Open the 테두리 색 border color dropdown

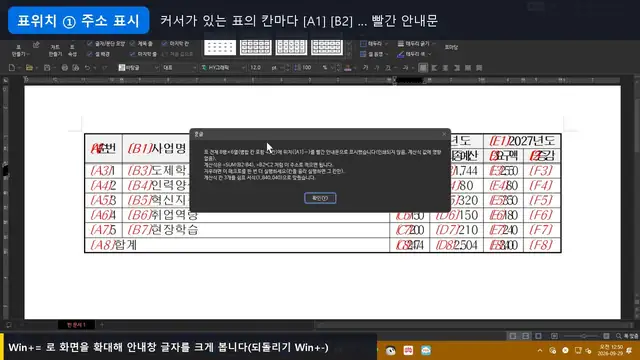click(x=414, y=54)
